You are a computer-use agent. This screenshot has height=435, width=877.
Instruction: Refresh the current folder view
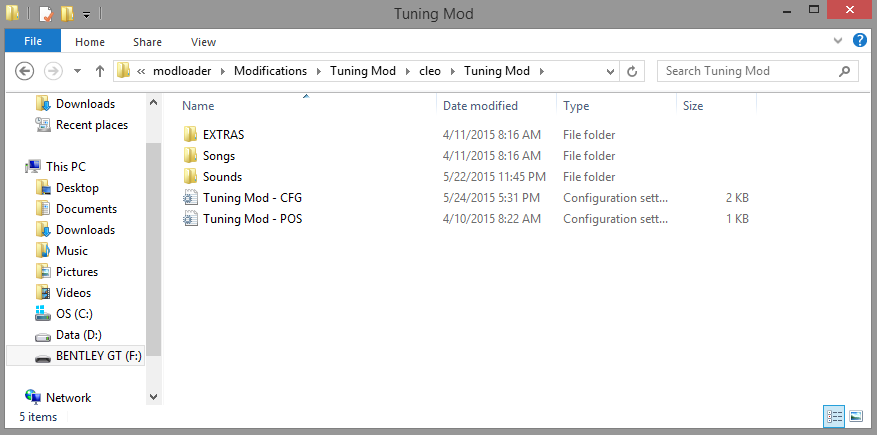pos(631,71)
